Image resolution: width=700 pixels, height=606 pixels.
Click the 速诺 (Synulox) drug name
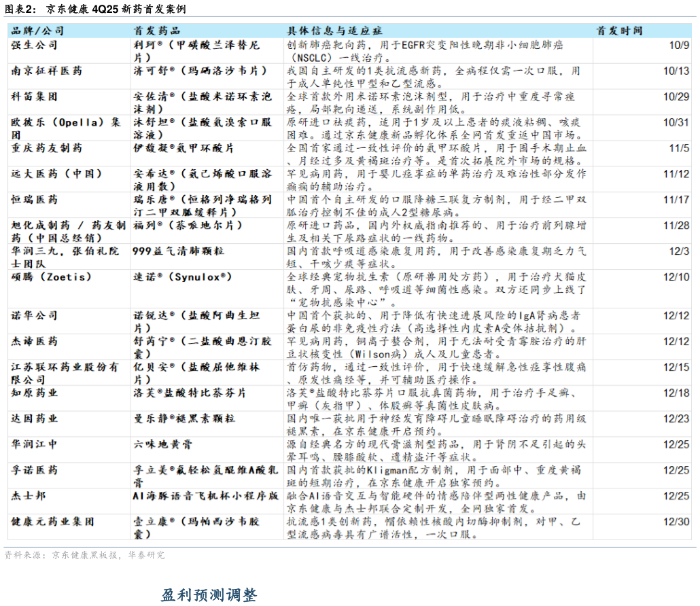coord(182,277)
